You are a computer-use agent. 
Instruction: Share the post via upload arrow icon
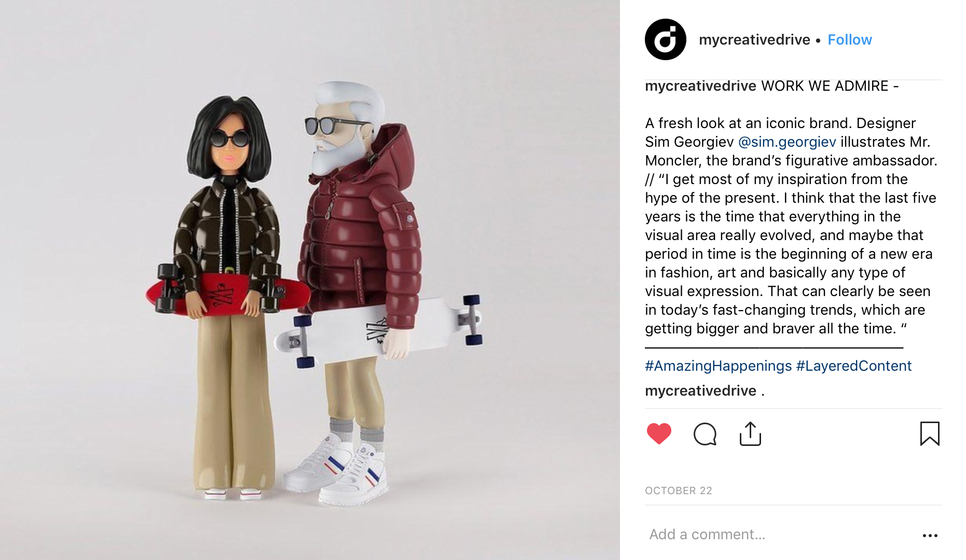coord(750,433)
